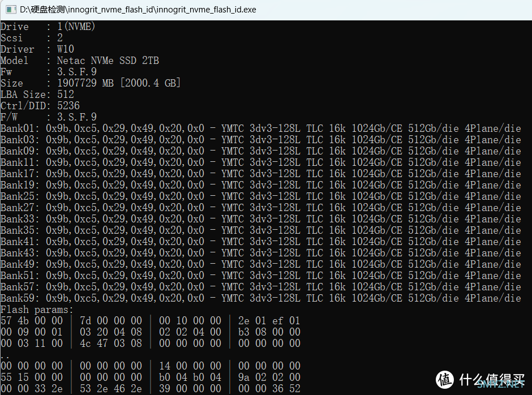Viewport: 532px width, 395px height.
Task: Select the Model 'Netac NVMe SSD 2TB' line
Action: point(80,61)
